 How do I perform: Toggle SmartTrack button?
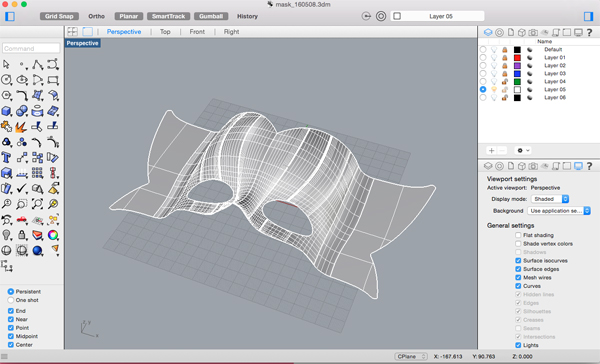coord(168,16)
